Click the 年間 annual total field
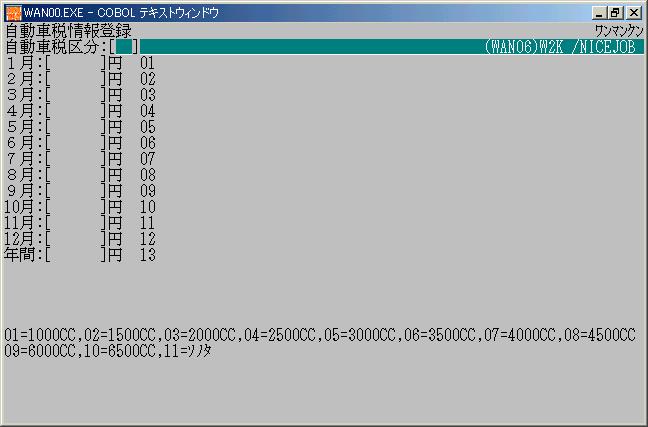Screen dimensions: 648x427 click(x=76, y=255)
